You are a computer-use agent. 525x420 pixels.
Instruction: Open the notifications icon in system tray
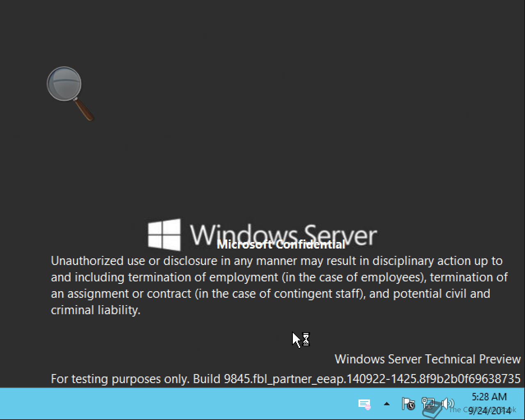pyautogui.click(x=364, y=404)
